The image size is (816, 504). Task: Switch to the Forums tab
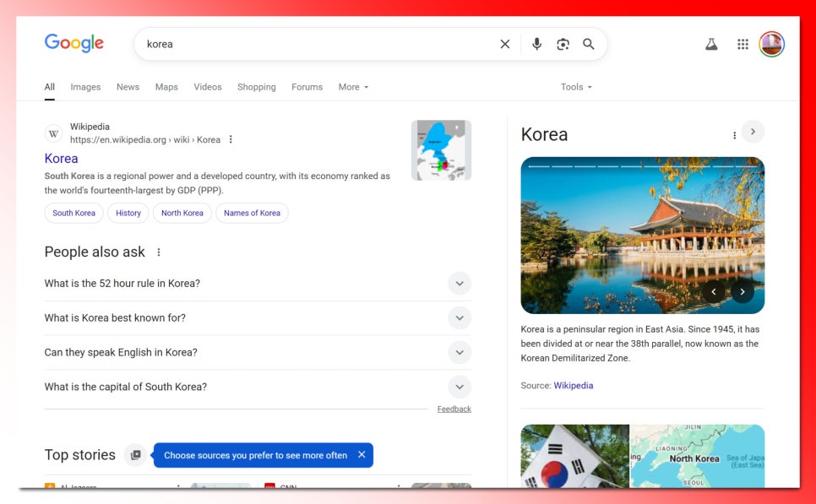pos(307,87)
